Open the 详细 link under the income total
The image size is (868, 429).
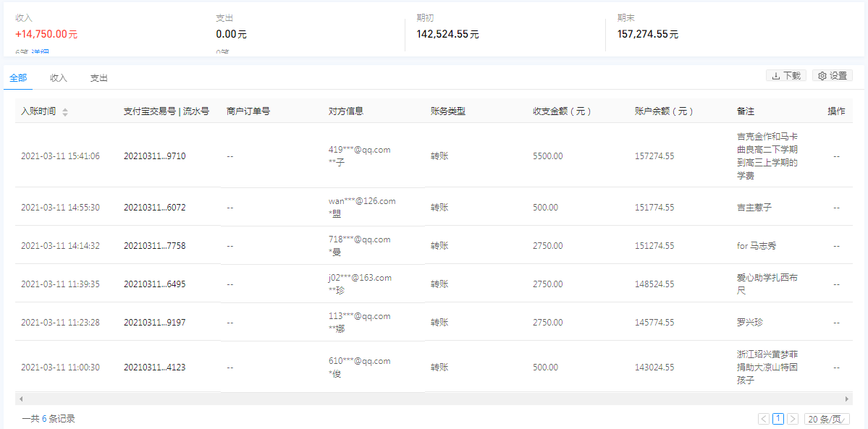41,52
